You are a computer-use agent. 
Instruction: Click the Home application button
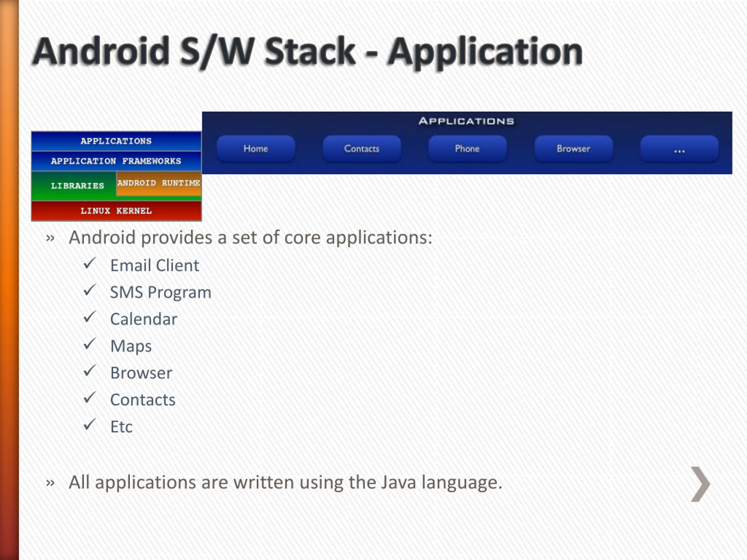point(256,149)
